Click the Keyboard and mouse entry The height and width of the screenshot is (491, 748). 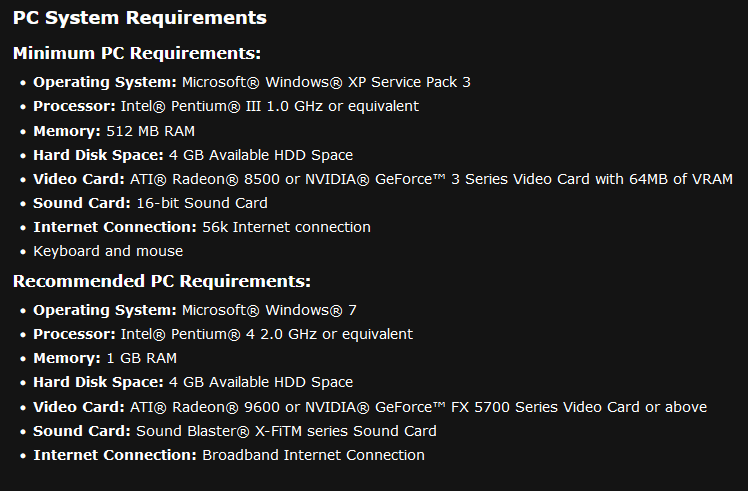point(108,251)
